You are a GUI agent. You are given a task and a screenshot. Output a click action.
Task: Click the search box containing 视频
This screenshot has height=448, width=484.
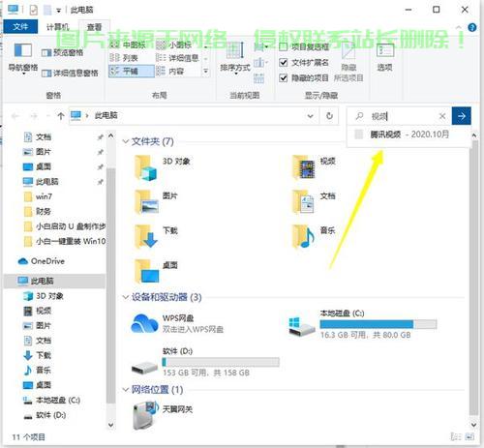click(x=399, y=116)
